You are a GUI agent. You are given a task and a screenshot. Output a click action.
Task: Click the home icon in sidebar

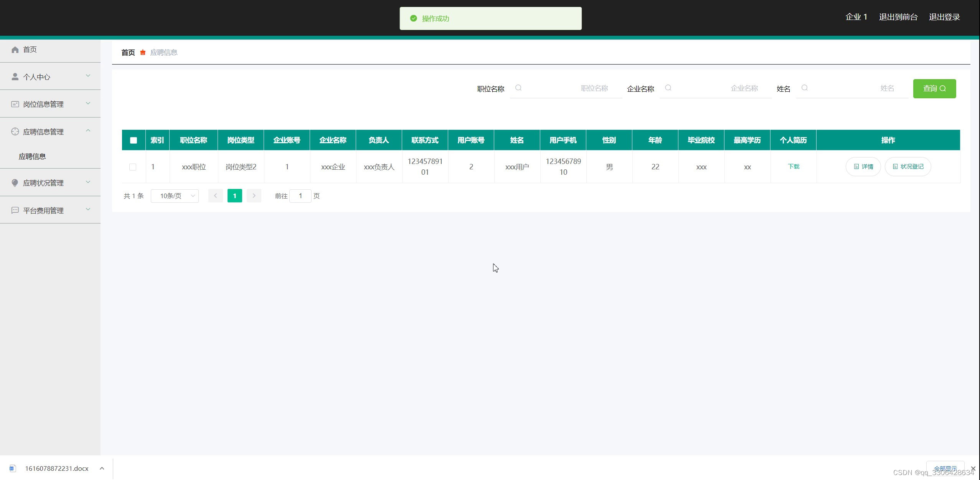pyautogui.click(x=15, y=50)
